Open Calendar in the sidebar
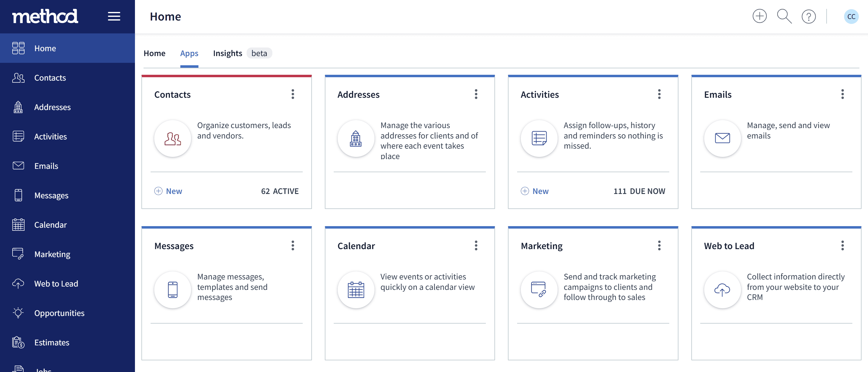This screenshot has width=868, height=372. click(x=67, y=225)
